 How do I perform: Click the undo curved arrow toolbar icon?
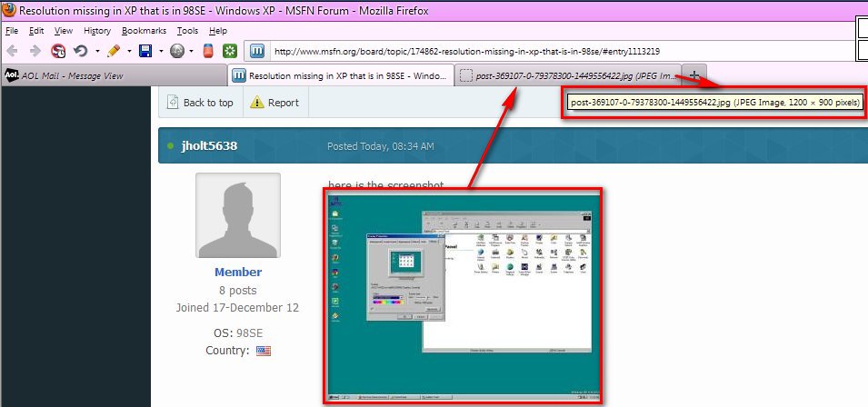point(80,52)
